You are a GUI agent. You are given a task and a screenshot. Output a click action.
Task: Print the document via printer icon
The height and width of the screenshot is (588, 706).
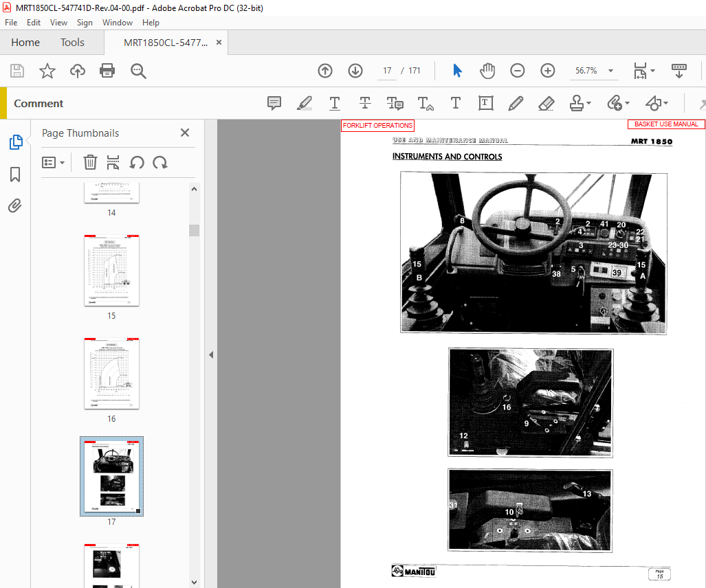107,71
